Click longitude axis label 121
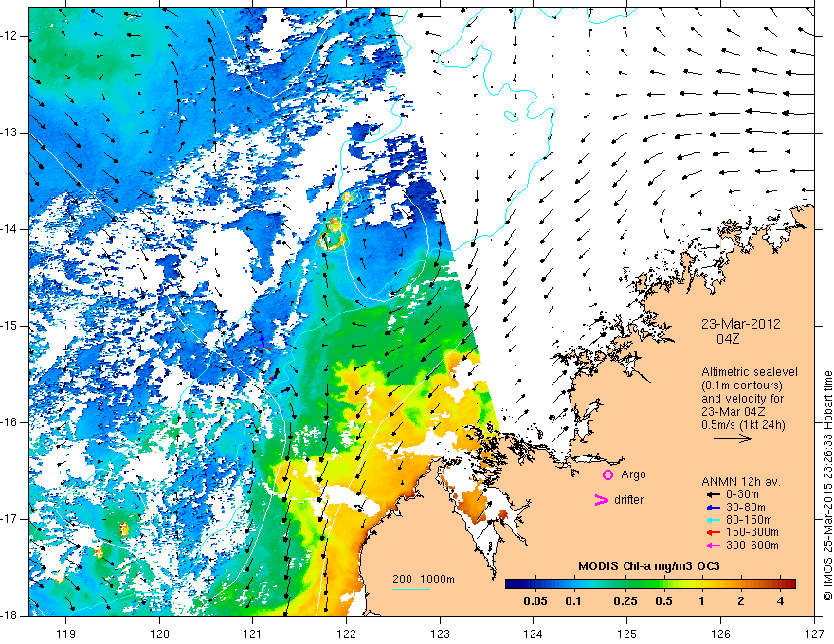 (253, 634)
